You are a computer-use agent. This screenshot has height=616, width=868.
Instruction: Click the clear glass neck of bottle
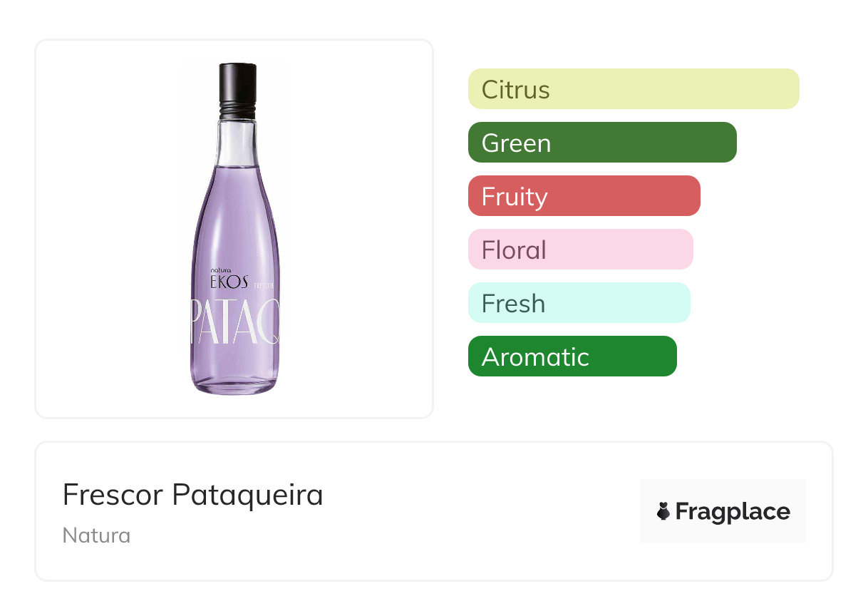click(x=235, y=143)
